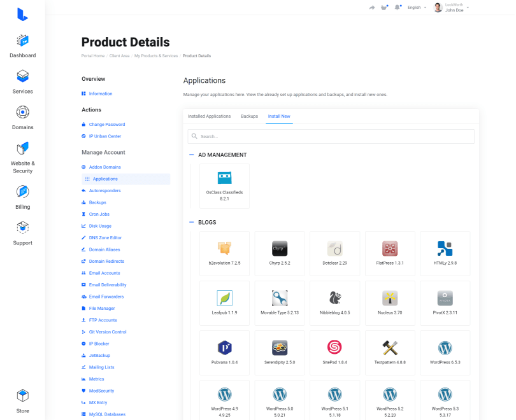
Task: Open Billing from the sidebar
Action: coord(23,197)
